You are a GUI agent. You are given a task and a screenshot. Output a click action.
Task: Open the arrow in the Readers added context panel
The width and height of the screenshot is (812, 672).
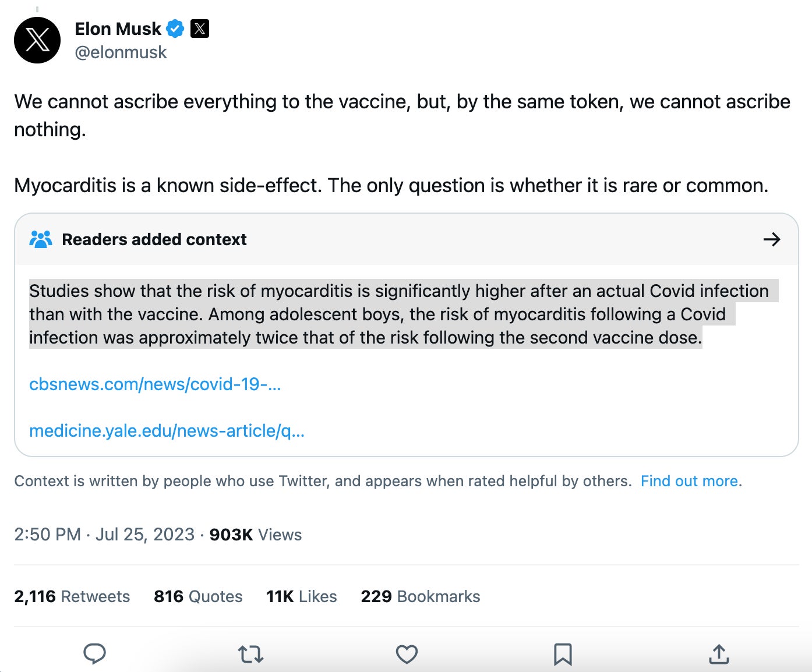click(772, 239)
